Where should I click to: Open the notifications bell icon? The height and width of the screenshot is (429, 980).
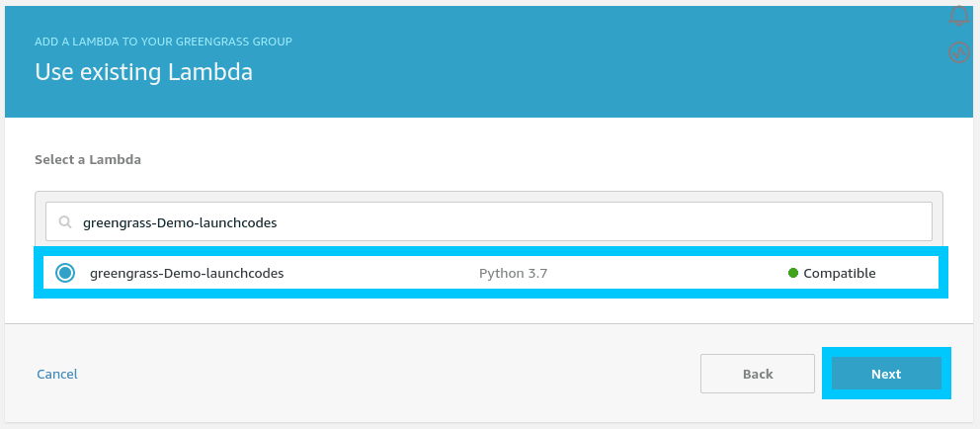(958, 16)
